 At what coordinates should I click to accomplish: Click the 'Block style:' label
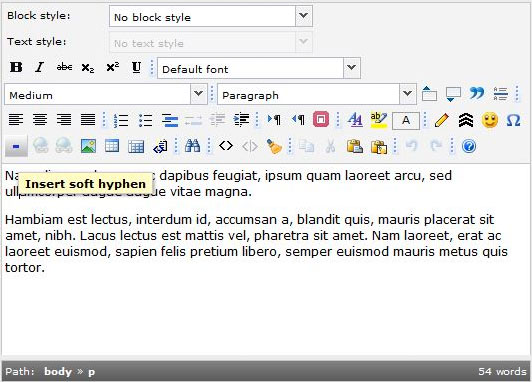(39, 16)
